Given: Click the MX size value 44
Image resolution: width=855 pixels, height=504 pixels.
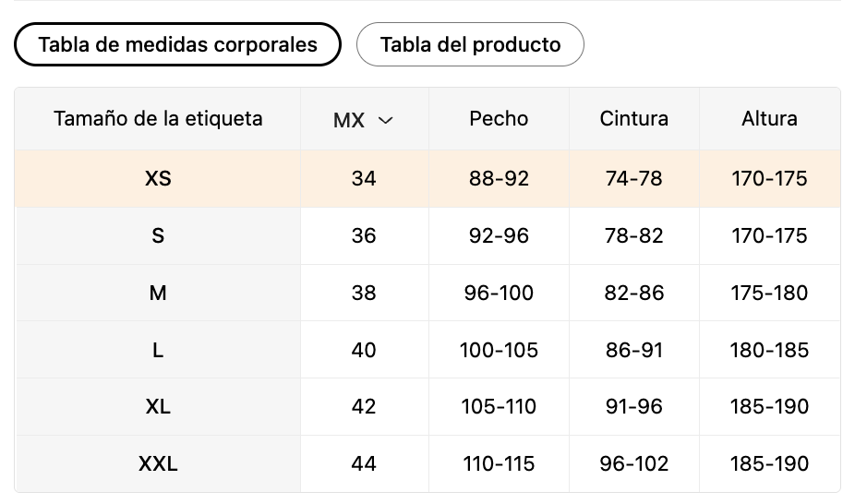Looking at the screenshot, I should click(x=364, y=463).
